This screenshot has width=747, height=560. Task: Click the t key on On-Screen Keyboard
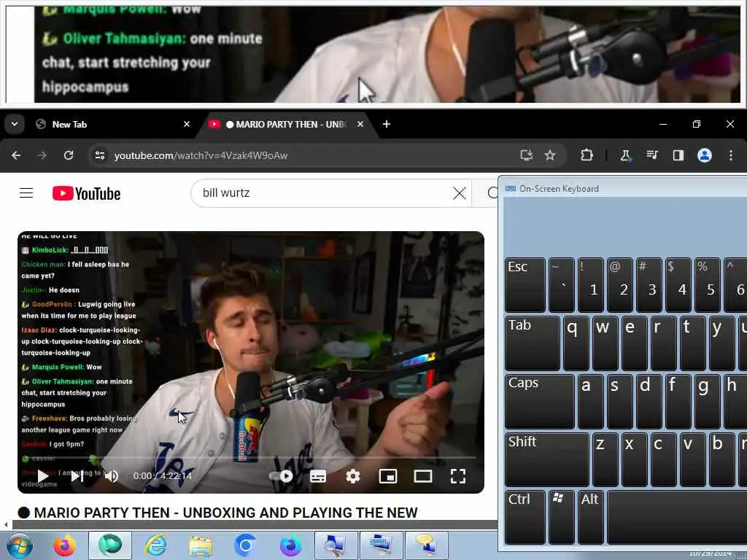(693, 343)
